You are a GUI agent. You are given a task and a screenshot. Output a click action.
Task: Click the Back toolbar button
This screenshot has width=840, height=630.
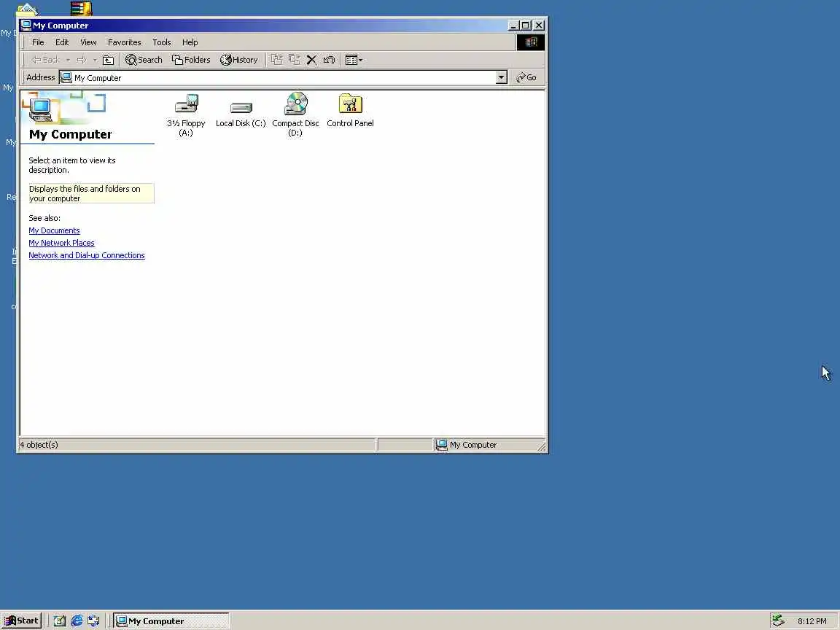point(45,60)
